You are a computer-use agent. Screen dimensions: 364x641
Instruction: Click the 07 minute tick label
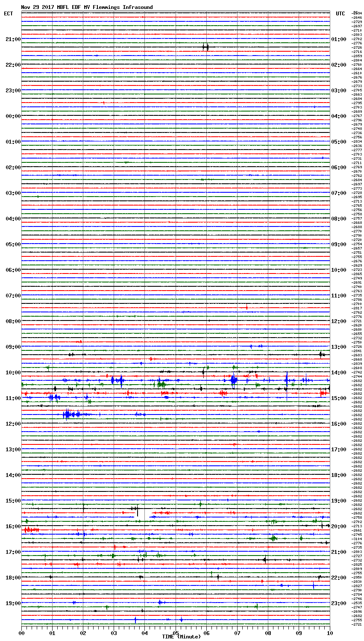[x=237, y=633]
